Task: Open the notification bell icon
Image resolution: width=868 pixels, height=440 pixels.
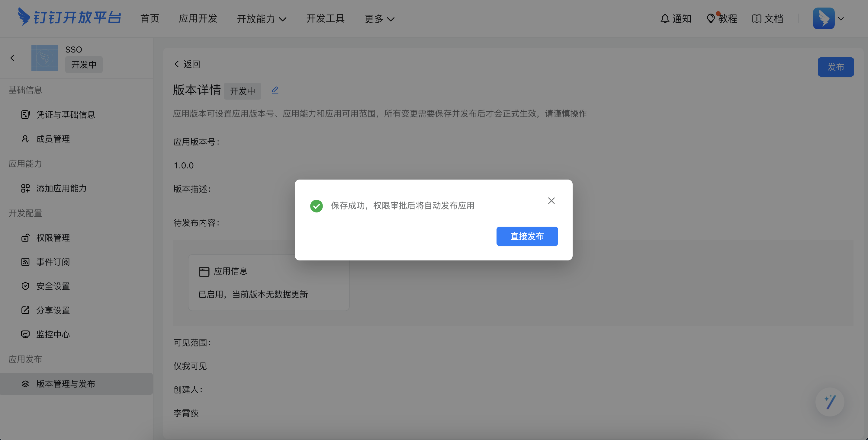Action: click(664, 18)
